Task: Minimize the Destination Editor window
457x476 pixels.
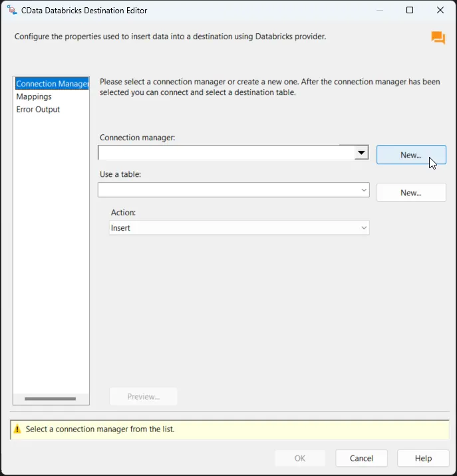Action: (x=379, y=11)
